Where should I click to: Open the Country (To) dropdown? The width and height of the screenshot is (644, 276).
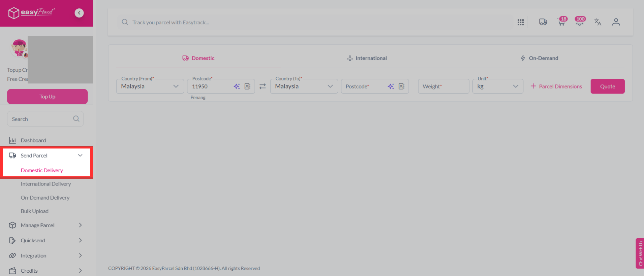pyautogui.click(x=304, y=87)
